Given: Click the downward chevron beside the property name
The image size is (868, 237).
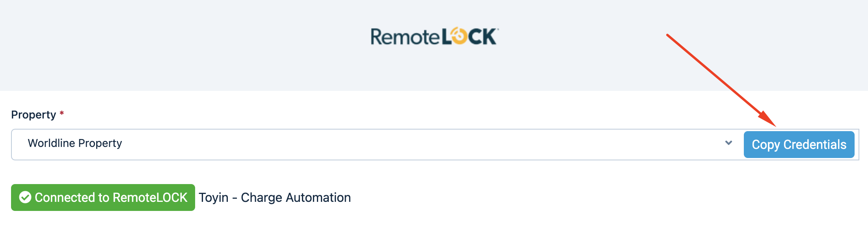Looking at the screenshot, I should (729, 144).
